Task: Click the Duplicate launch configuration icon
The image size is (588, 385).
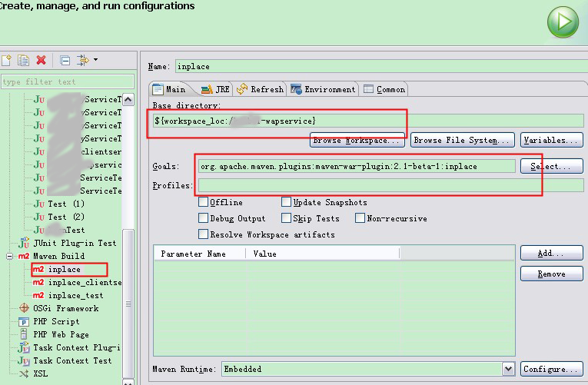Action: click(x=23, y=60)
